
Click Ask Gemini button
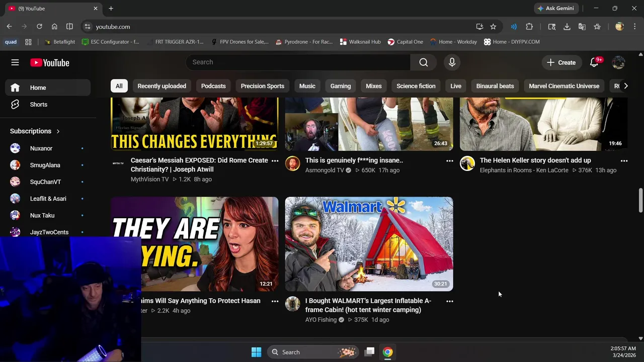point(555,9)
